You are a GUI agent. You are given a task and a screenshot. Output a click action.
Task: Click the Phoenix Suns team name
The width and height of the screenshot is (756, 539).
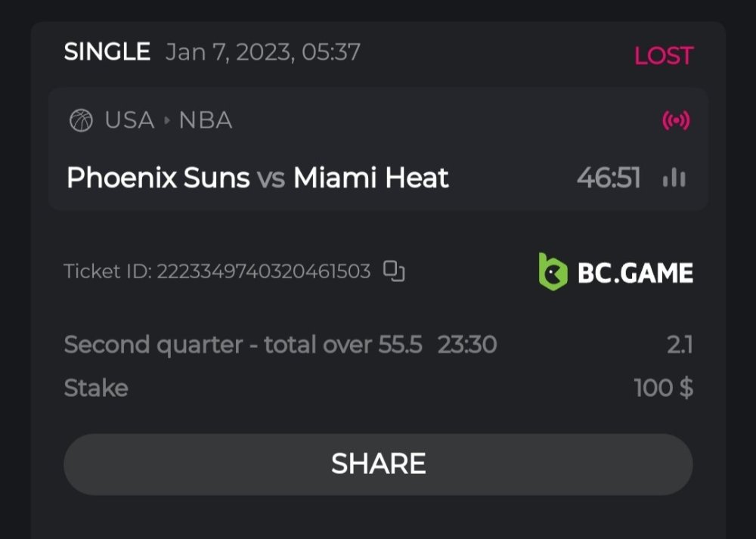pyautogui.click(x=158, y=178)
